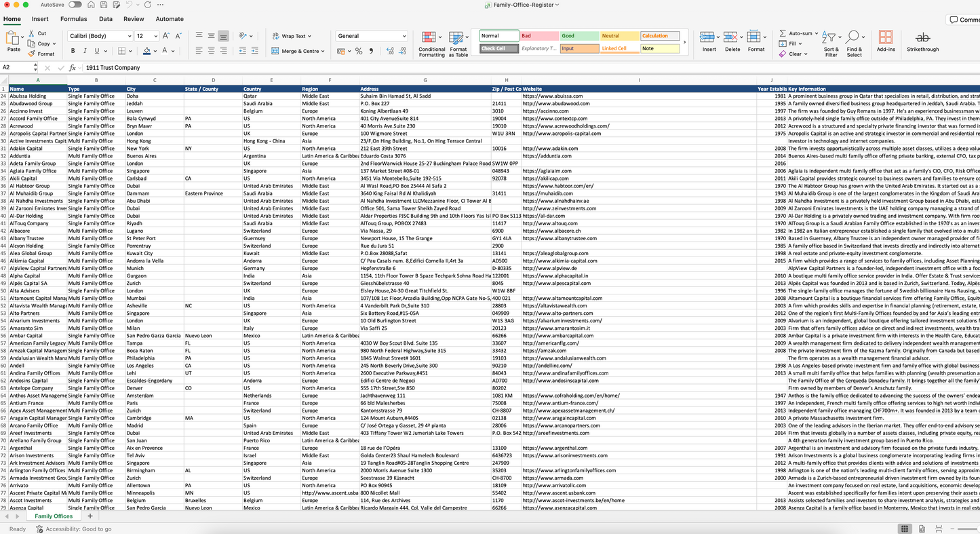Screen dimensions: 980x534
Task: Toggle Bold formatting
Action: 73,51
